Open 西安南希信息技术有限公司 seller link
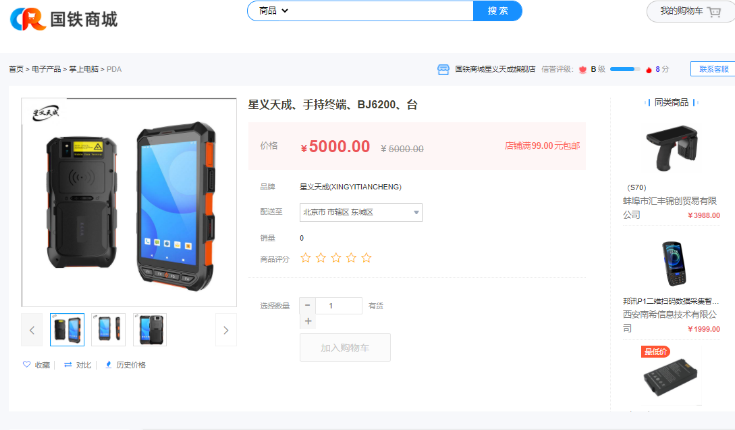The height and width of the screenshot is (430, 735). [669, 321]
